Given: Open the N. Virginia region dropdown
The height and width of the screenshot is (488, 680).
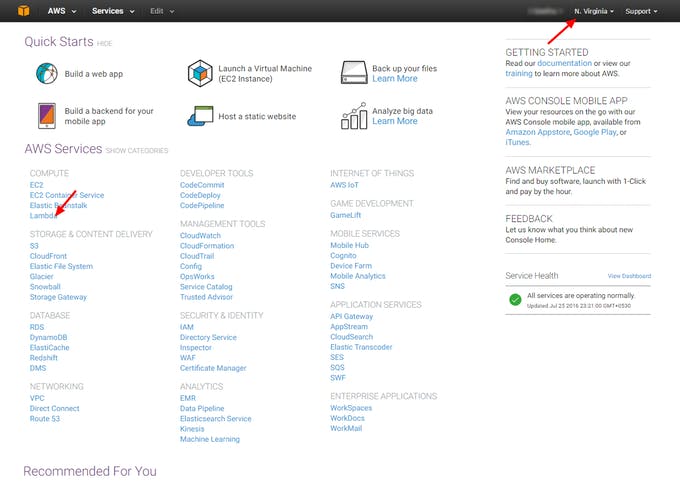Looking at the screenshot, I should coord(594,11).
